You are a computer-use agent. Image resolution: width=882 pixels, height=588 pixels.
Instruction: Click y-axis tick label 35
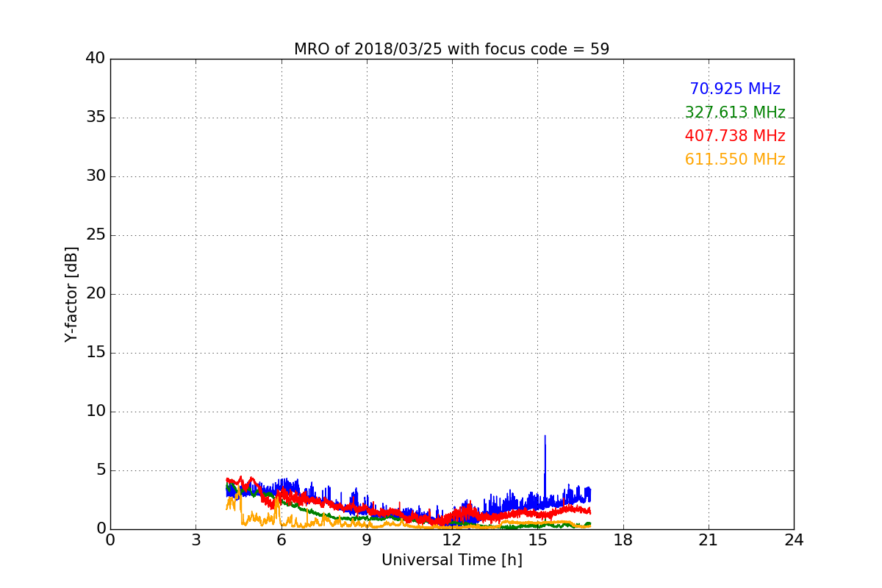(x=96, y=117)
